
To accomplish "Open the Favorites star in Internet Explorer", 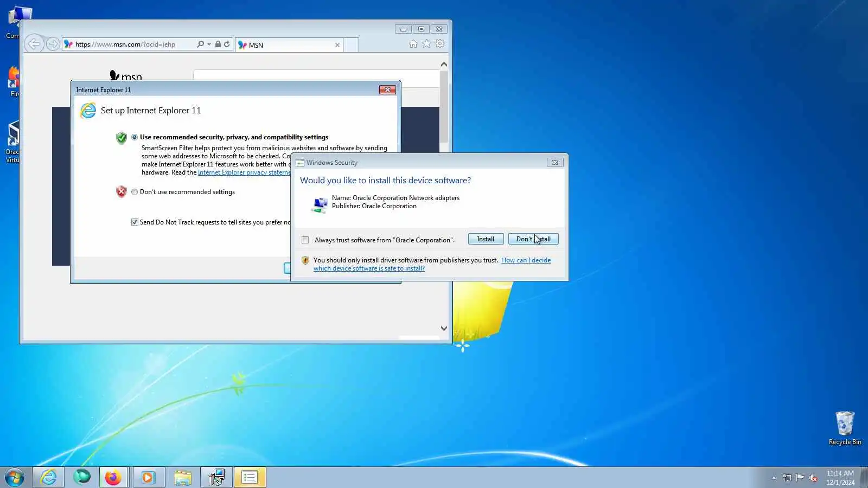I will click(x=427, y=44).
